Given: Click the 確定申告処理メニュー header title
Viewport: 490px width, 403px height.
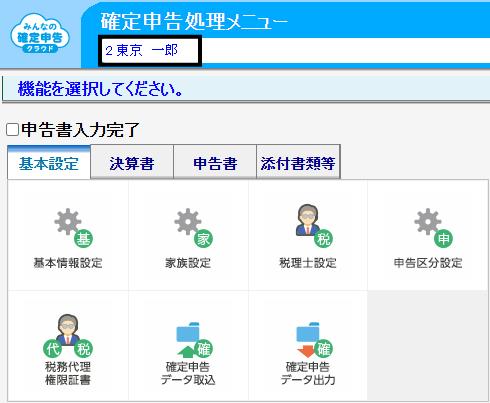Looking at the screenshot, I should point(194,21).
